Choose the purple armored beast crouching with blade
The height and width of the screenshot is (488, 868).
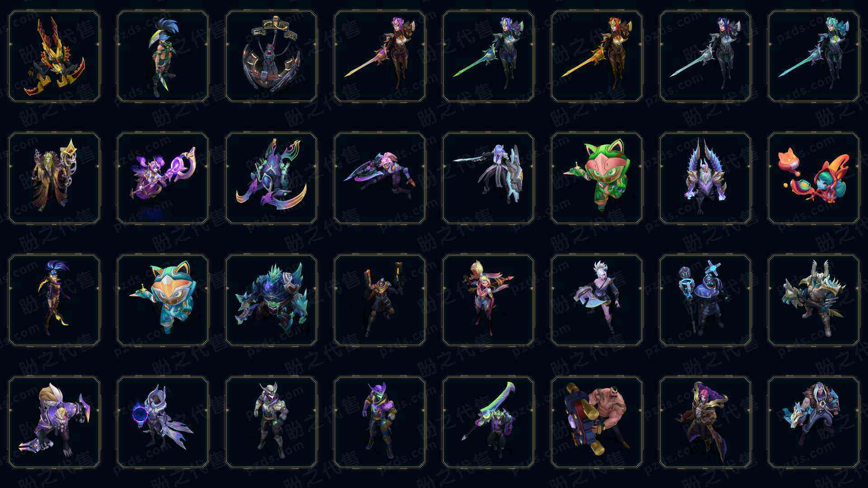[x=54, y=422]
